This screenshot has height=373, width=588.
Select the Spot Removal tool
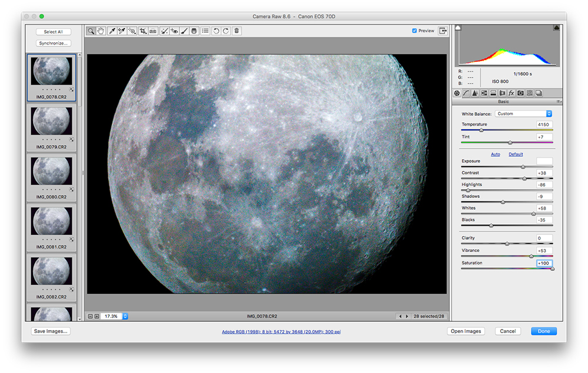(164, 31)
